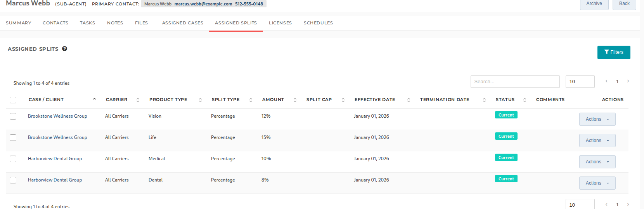Open Harborview Dental Group link in Dental row

coord(55,180)
